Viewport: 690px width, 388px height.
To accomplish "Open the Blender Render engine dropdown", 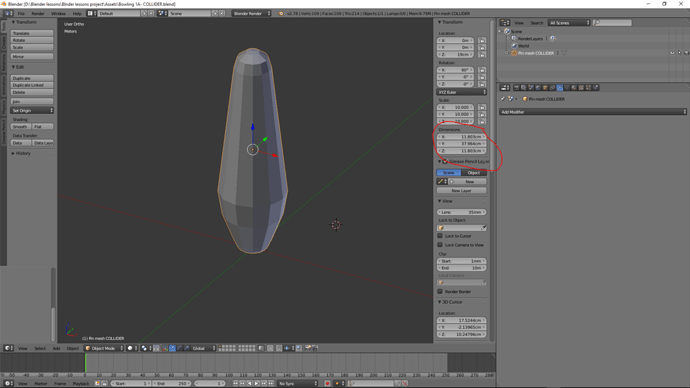I will coord(251,13).
